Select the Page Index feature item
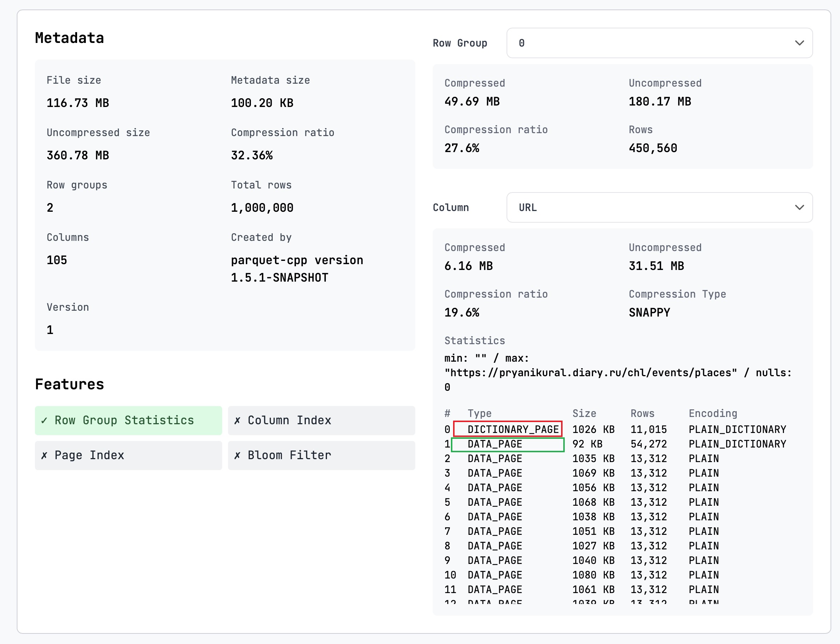Screen dimensions: 840x644 coord(128,456)
